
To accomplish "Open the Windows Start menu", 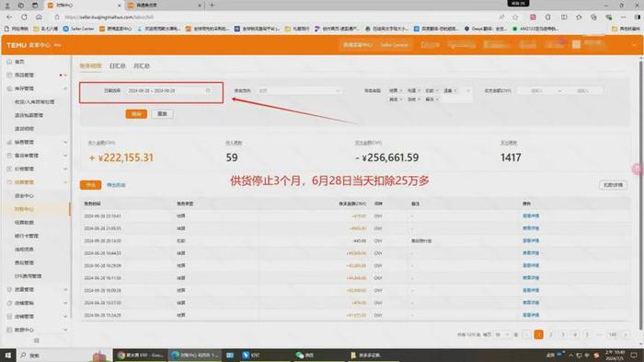I will 7,356.
